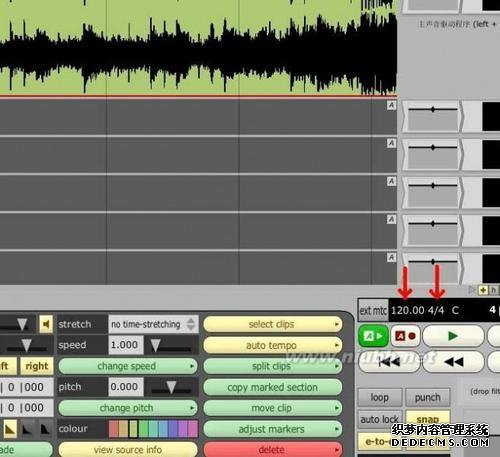Disable the snap button
The image size is (500, 457).
[x=427, y=419]
